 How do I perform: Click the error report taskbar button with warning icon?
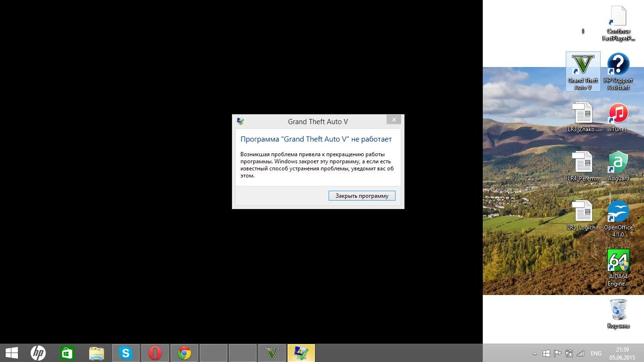coord(301,353)
